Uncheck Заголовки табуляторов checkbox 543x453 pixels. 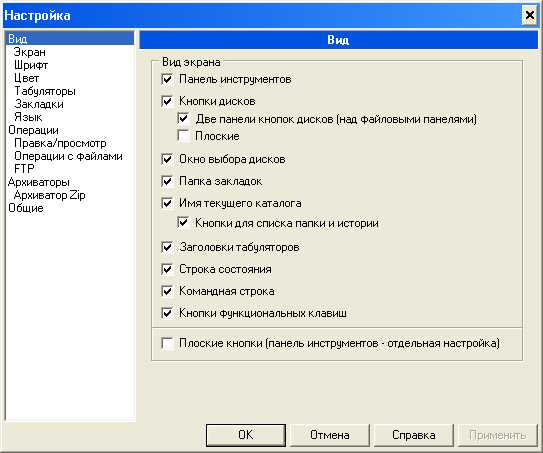(x=167, y=247)
